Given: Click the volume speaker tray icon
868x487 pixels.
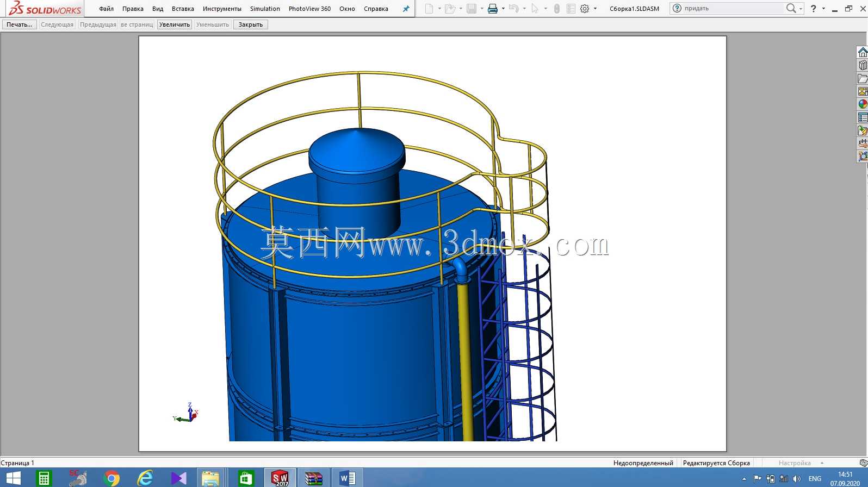Looking at the screenshot, I should tap(797, 479).
